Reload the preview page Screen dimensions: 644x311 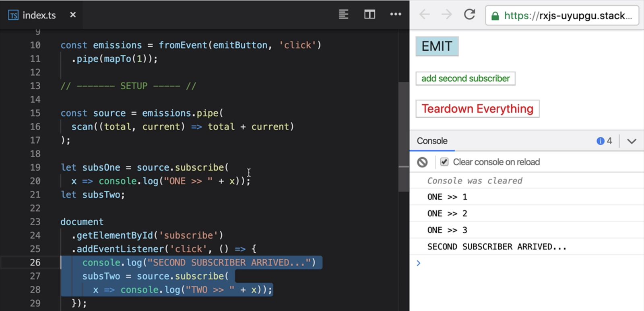click(469, 15)
